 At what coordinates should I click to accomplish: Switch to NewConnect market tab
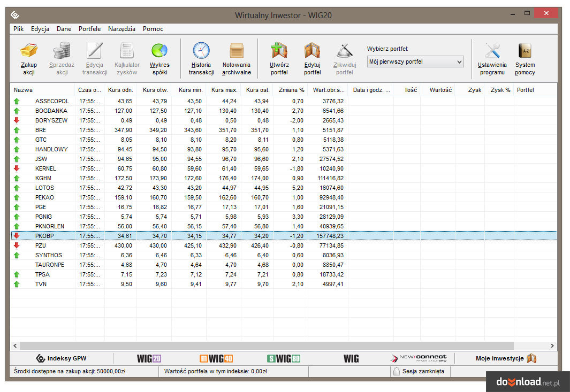point(419,358)
